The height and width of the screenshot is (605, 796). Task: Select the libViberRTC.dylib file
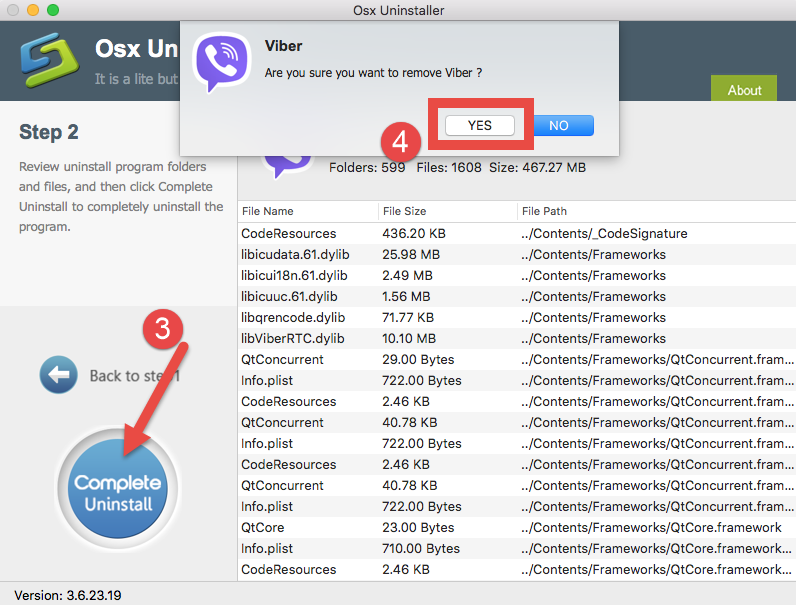(292, 339)
